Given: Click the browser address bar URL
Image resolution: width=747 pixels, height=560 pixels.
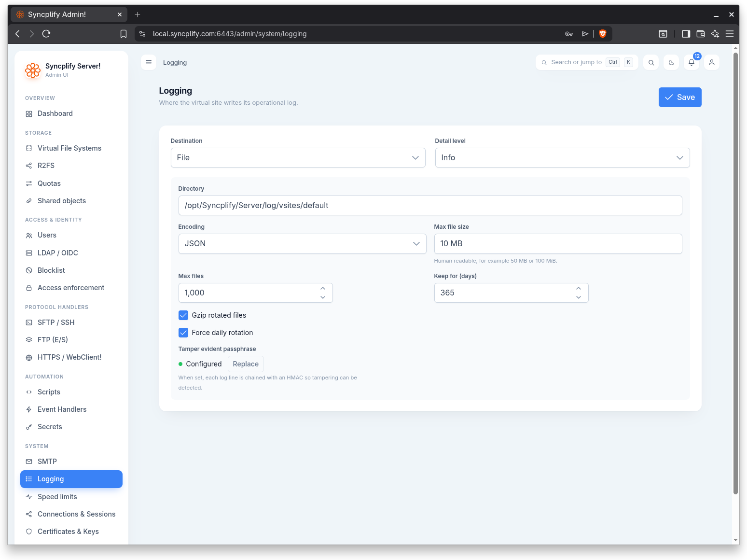Looking at the screenshot, I should pos(230,34).
